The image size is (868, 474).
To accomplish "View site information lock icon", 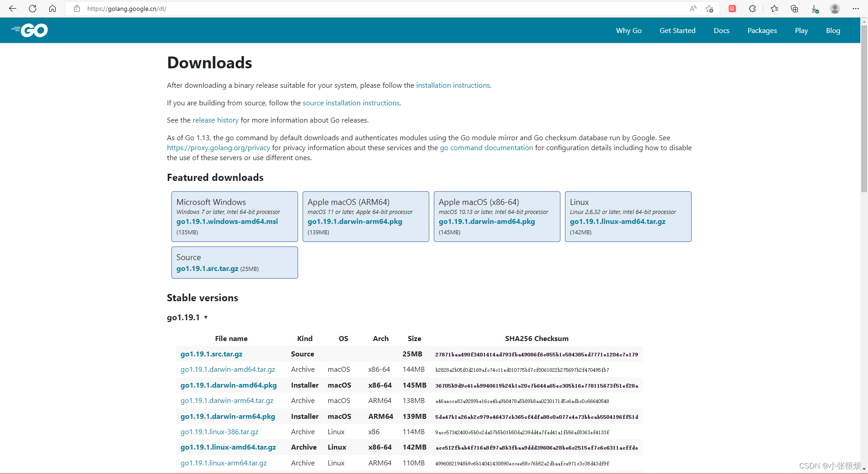I will pos(77,9).
